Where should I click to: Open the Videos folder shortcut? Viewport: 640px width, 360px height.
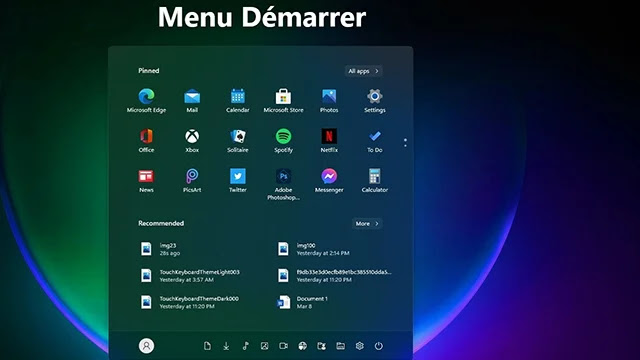click(x=283, y=346)
